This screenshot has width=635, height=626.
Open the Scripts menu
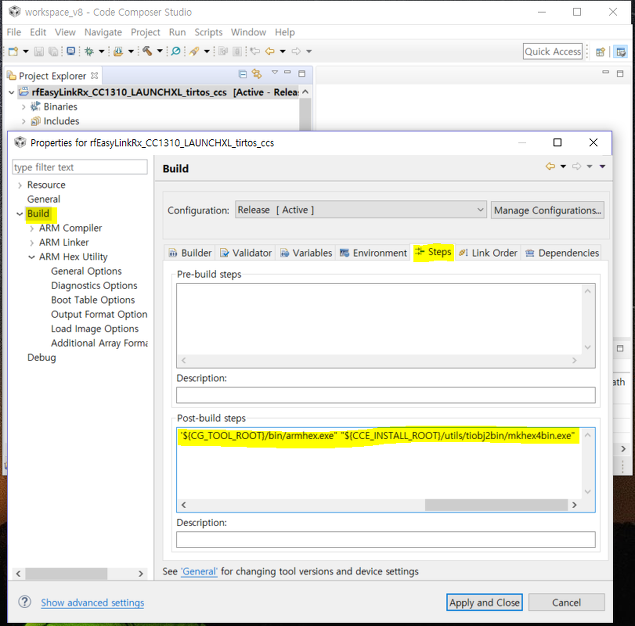(x=208, y=32)
